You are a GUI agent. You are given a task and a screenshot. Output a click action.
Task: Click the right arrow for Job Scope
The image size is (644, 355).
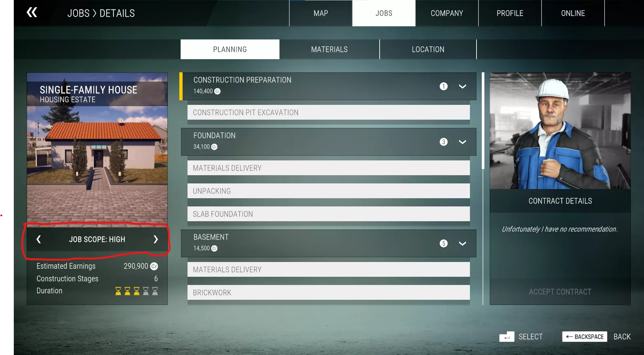point(156,239)
